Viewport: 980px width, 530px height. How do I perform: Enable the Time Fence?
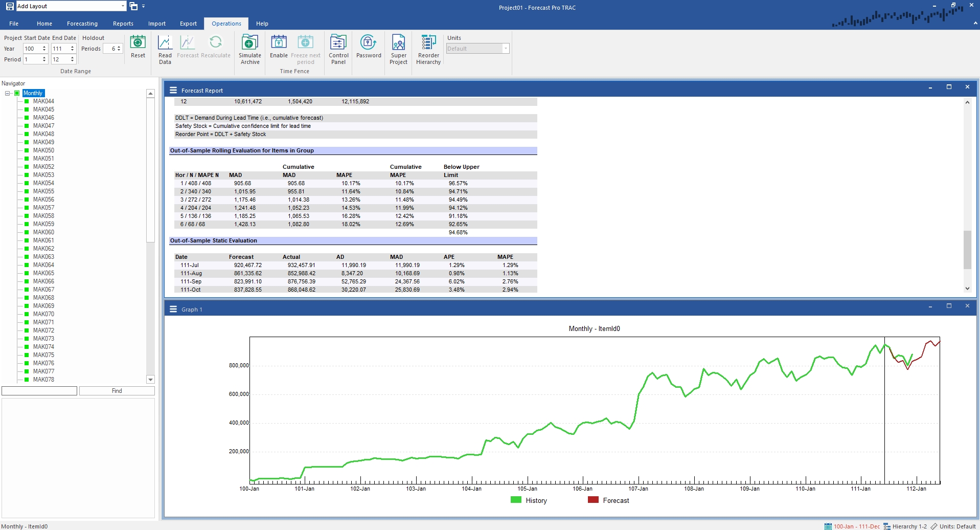click(x=279, y=42)
